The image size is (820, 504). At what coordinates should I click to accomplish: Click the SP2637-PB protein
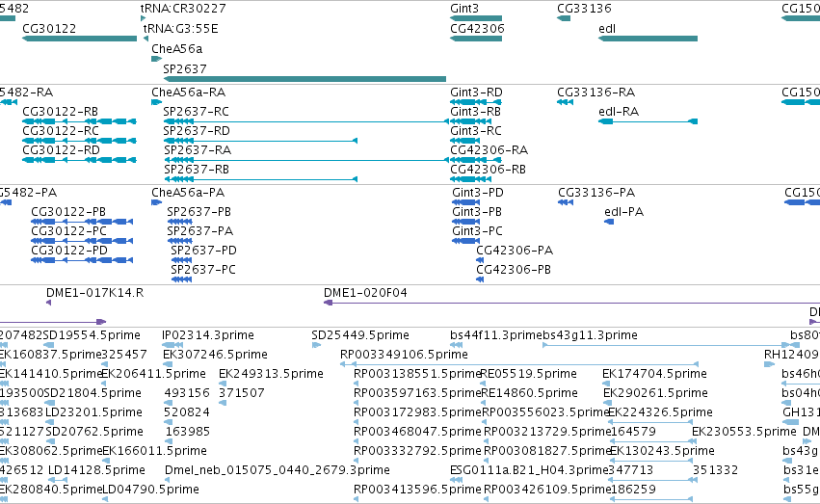tap(180, 222)
